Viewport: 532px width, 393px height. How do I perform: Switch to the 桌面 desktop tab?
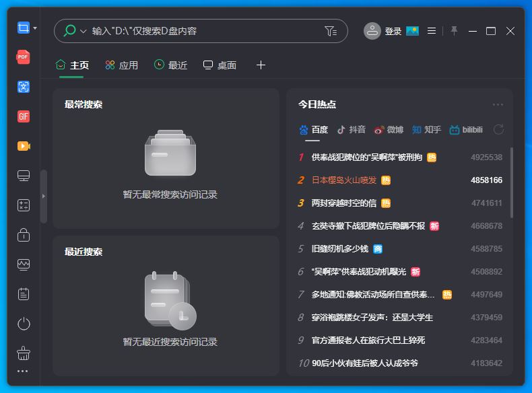220,65
